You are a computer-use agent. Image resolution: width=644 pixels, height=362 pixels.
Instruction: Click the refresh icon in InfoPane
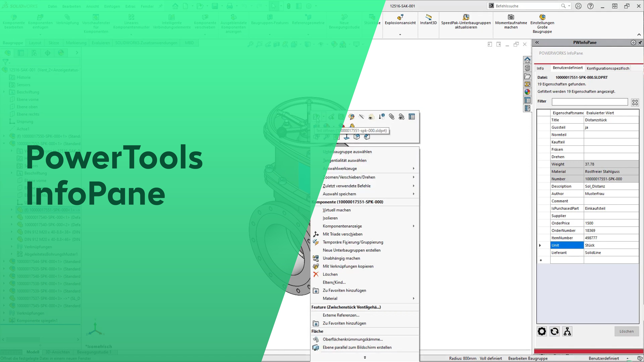554,331
